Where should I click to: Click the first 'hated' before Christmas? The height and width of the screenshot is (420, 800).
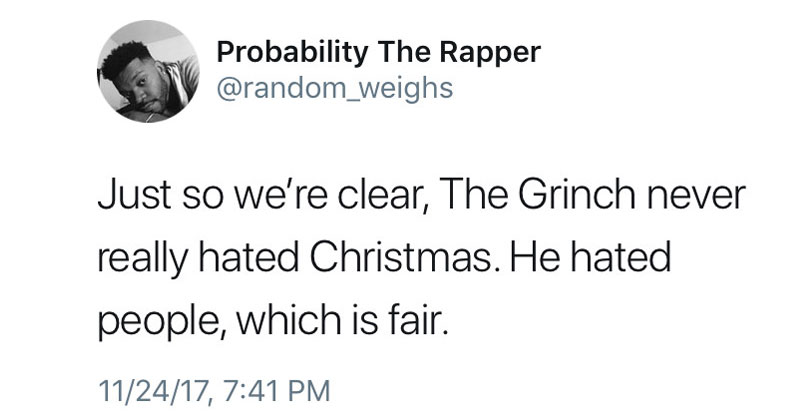(248, 257)
